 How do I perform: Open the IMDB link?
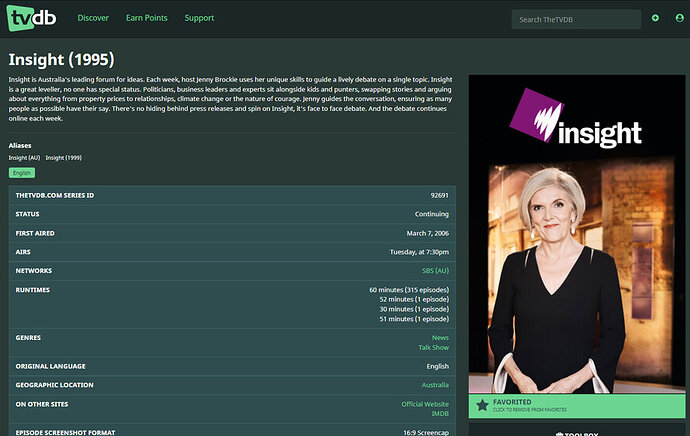tap(440, 414)
